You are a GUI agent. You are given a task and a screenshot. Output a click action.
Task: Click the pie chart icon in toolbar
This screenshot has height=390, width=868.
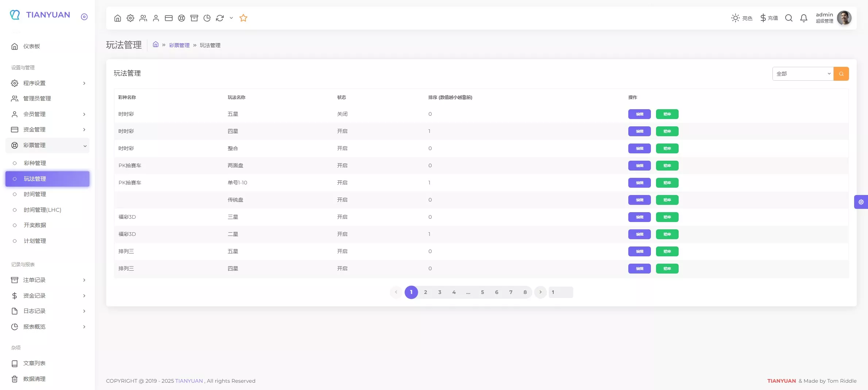pos(207,18)
